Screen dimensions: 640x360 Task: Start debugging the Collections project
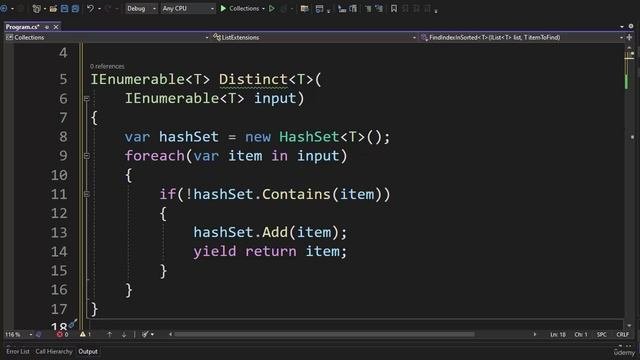coord(240,9)
